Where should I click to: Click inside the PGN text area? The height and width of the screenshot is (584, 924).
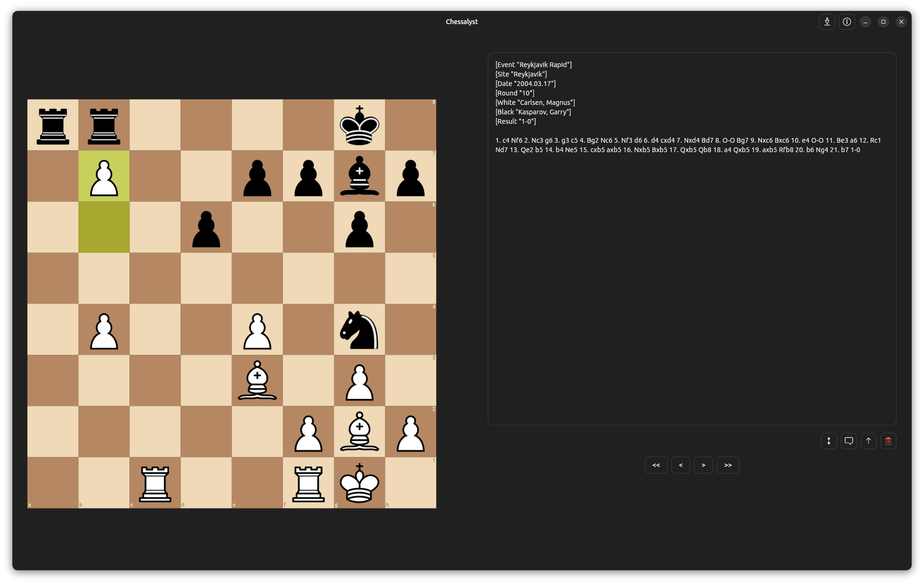692,283
